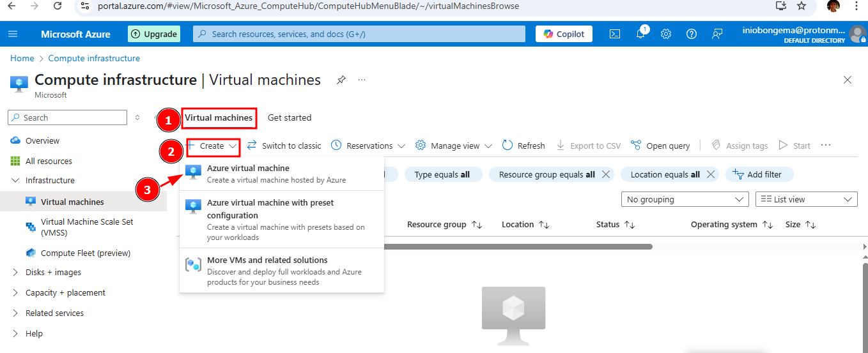Reload the browser page

pyautogui.click(x=58, y=6)
